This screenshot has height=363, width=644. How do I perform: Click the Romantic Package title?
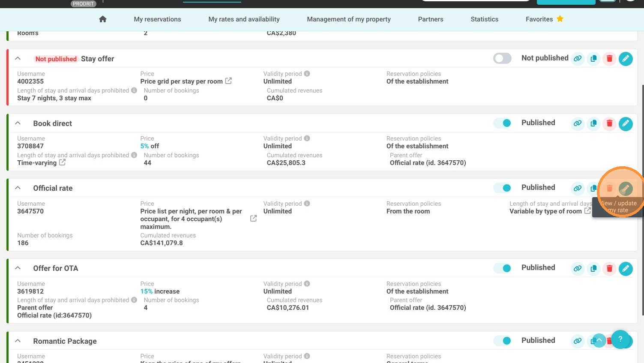click(x=65, y=341)
